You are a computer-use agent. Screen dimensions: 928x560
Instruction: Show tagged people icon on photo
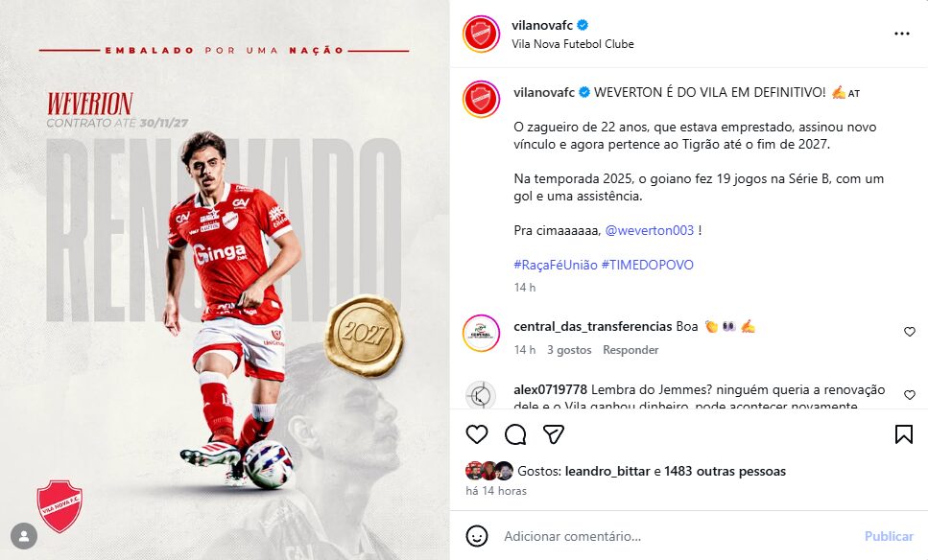(24, 536)
